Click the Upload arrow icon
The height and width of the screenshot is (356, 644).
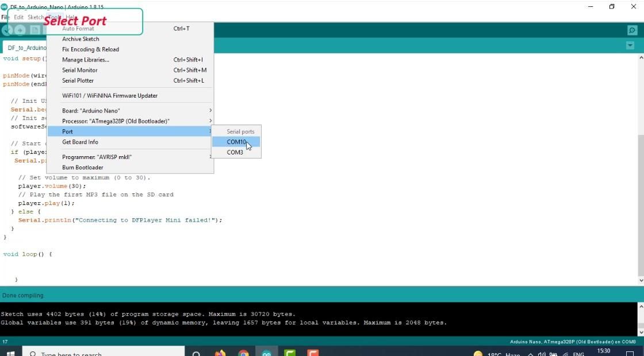[x=20, y=30]
